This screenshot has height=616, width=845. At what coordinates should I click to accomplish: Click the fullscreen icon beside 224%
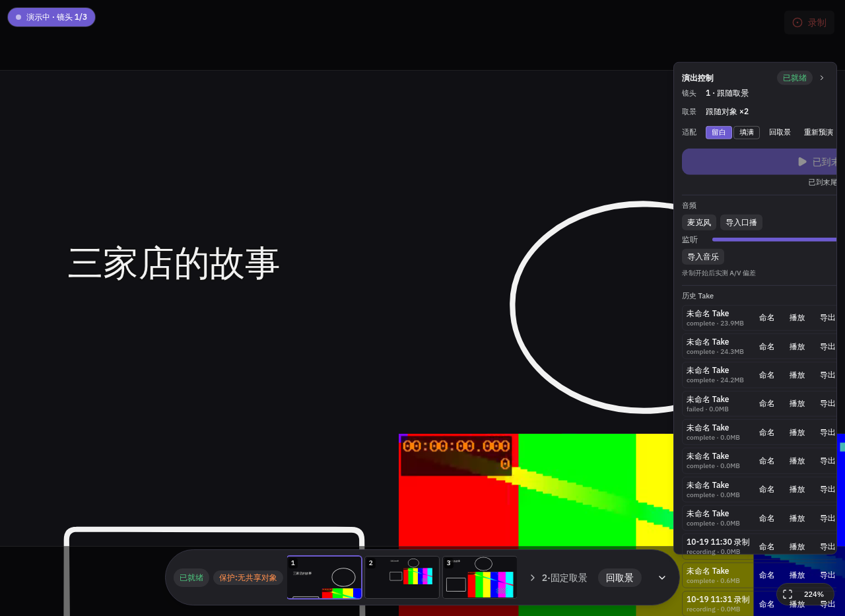pyautogui.click(x=788, y=594)
